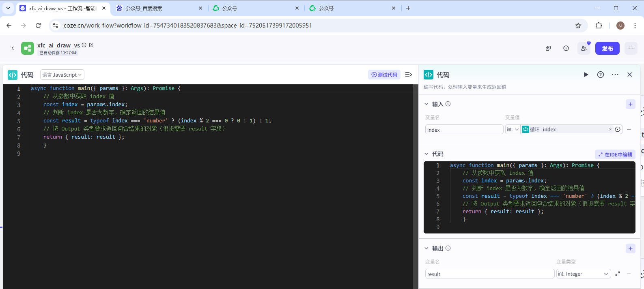This screenshot has width=644, height=289.
Task: Open the Chrome three-dot menu
Action: [635, 25]
